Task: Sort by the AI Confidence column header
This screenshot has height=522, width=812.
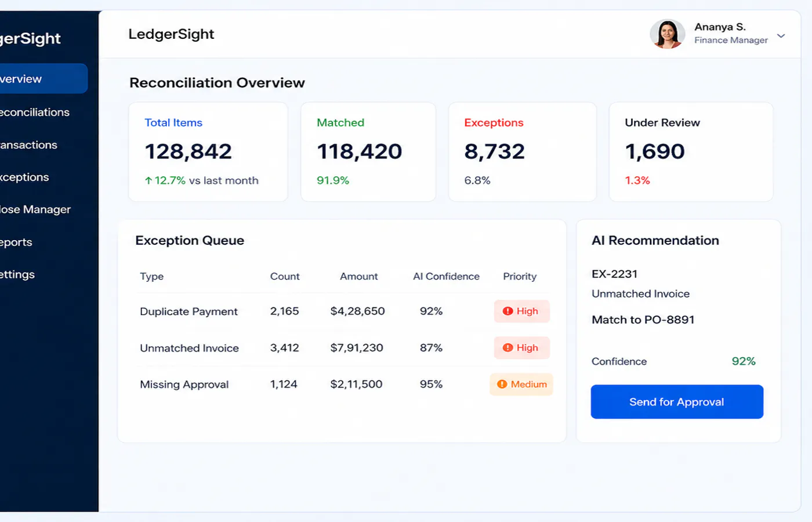Action: pos(446,276)
